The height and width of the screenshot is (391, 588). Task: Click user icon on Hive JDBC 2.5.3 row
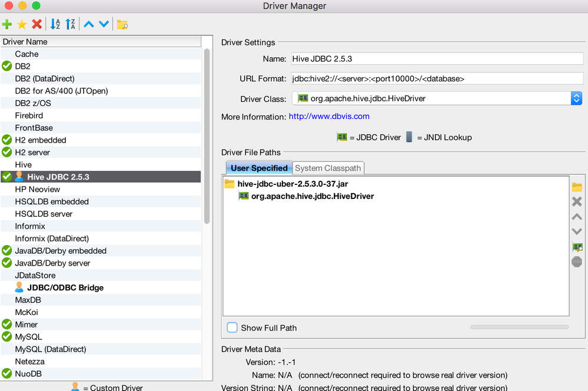pos(19,177)
